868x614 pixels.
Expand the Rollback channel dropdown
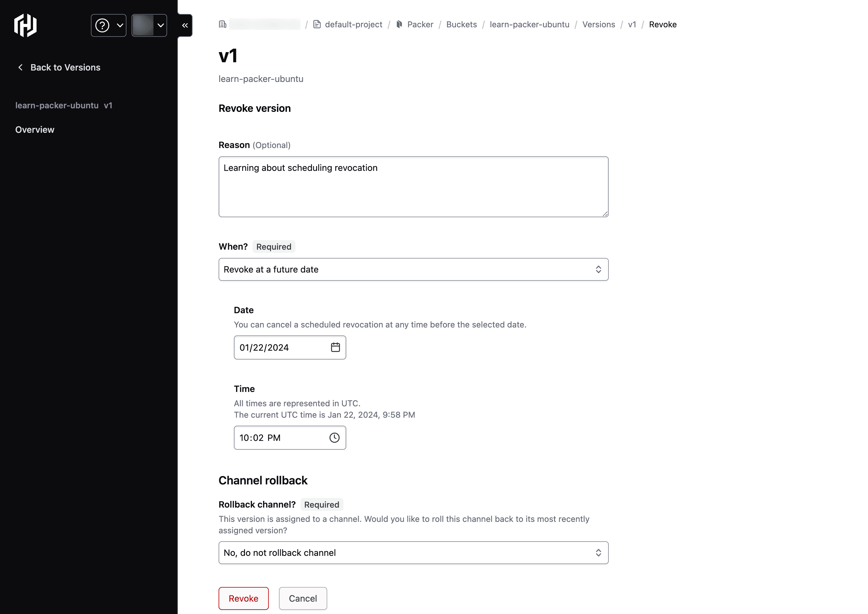(x=413, y=552)
